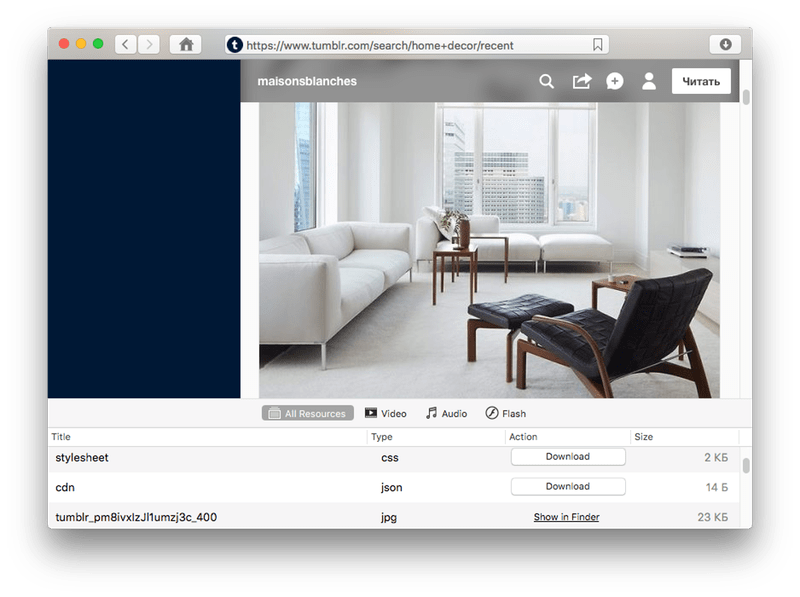Click the bookmark icon in address bar

[x=597, y=44]
